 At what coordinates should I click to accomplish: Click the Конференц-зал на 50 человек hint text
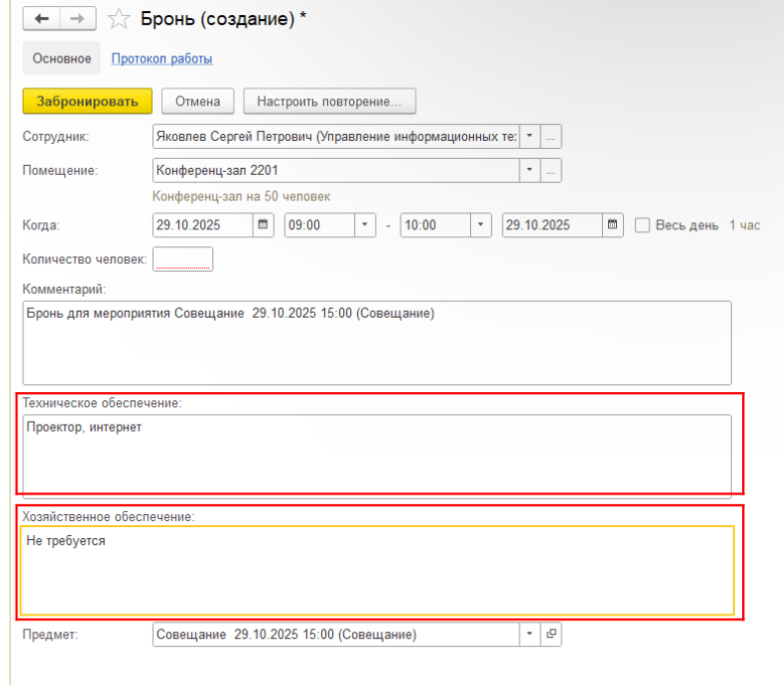241,196
